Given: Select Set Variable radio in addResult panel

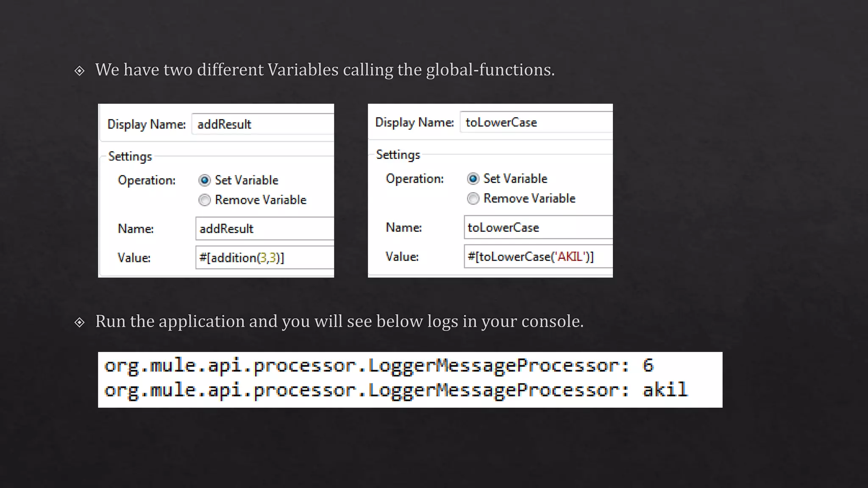Looking at the screenshot, I should [x=204, y=180].
